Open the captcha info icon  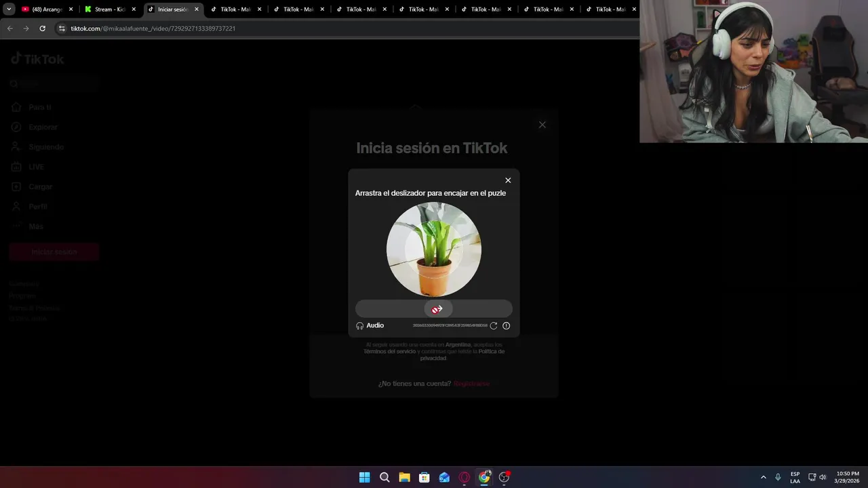[506, 325]
